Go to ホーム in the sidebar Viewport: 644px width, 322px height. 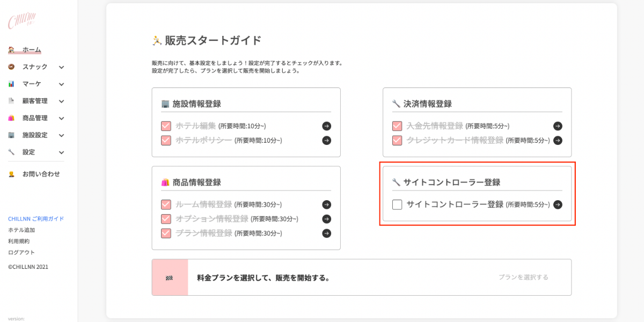pos(31,50)
